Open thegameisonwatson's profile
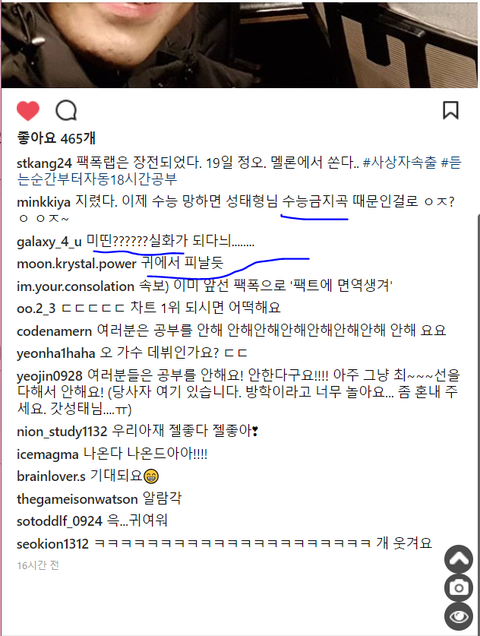Viewport: 480px width, 636px height. 77,499
